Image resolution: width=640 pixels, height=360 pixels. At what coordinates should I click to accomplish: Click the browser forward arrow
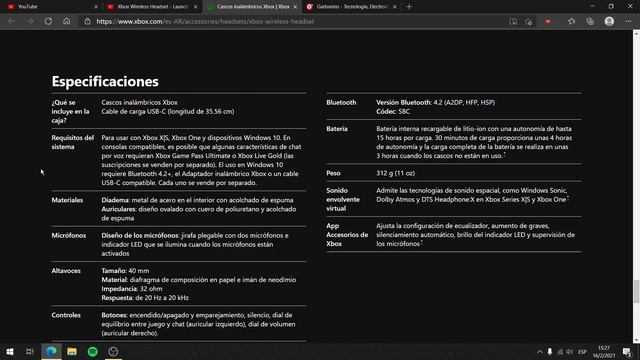[x=30, y=21]
